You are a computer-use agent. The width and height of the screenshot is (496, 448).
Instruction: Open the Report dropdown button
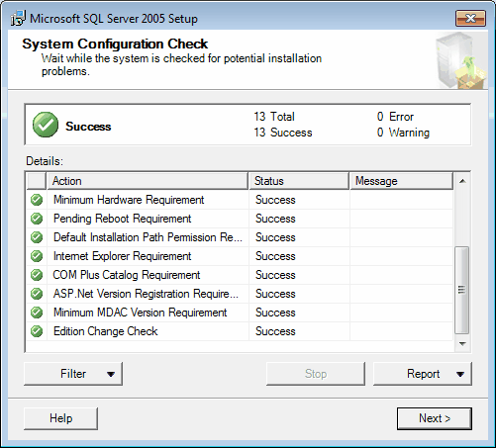tap(423, 374)
